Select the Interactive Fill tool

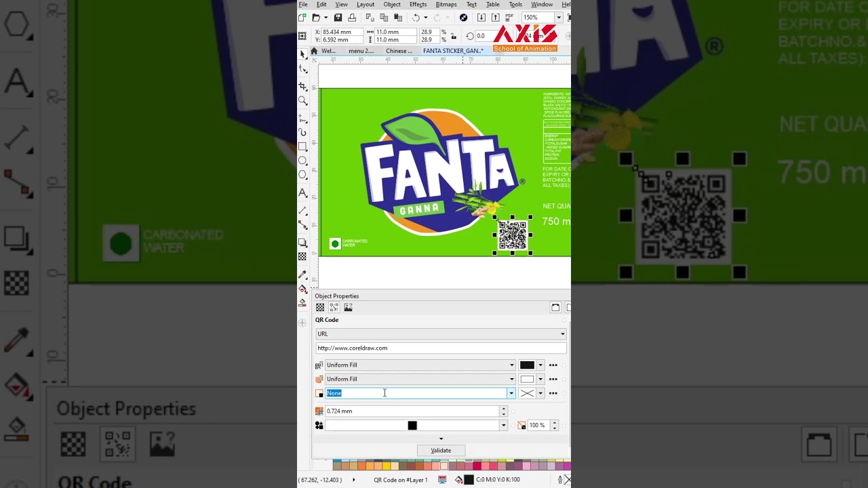(302, 289)
